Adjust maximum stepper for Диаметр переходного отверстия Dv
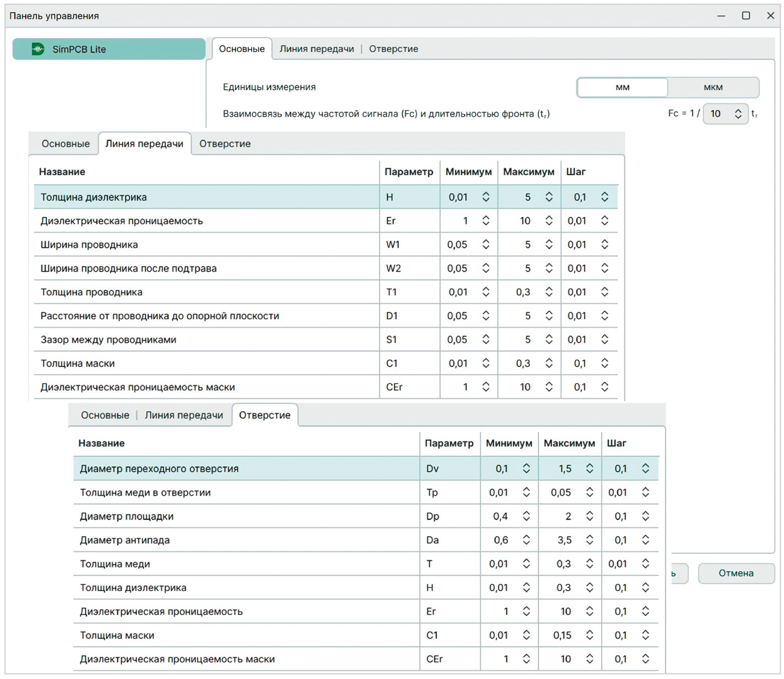The width and height of the screenshot is (784, 679). pos(590,469)
